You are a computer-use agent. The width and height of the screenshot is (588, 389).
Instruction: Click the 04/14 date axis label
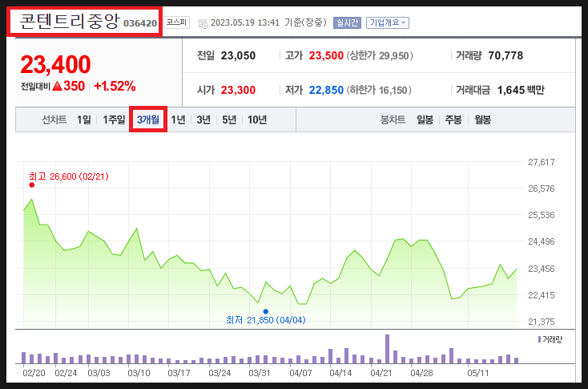click(340, 373)
